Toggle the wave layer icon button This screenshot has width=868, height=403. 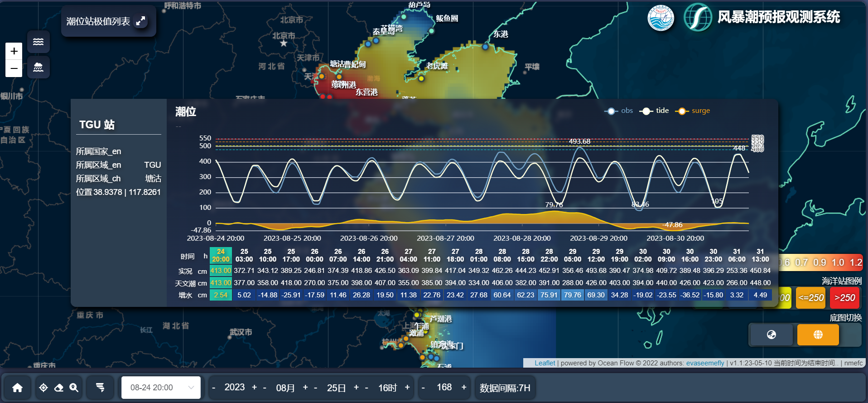(39, 42)
